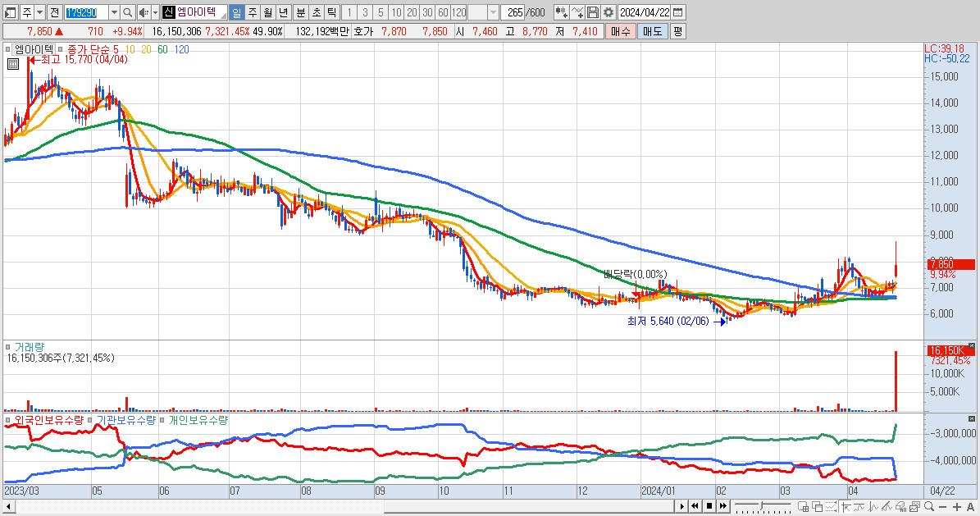Click the crosshair cursor tool icon

coord(846,506)
